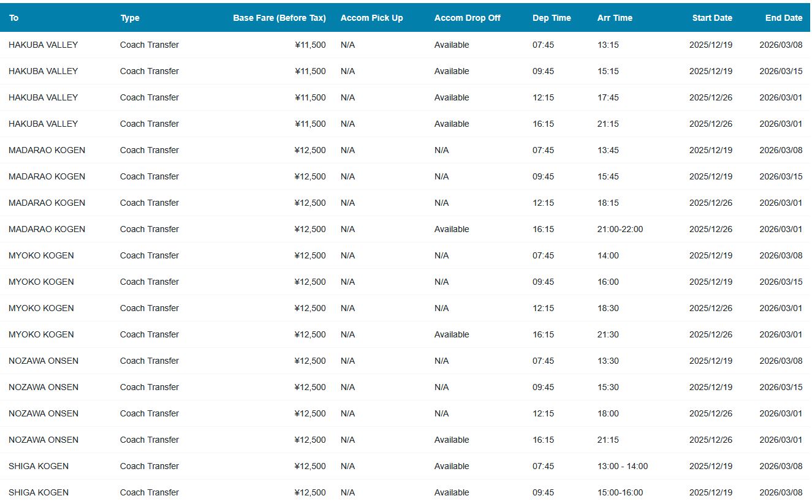The width and height of the screenshot is (812, 504).
Task: Select arrival time 18:00
Action: [x=608, y=413]
